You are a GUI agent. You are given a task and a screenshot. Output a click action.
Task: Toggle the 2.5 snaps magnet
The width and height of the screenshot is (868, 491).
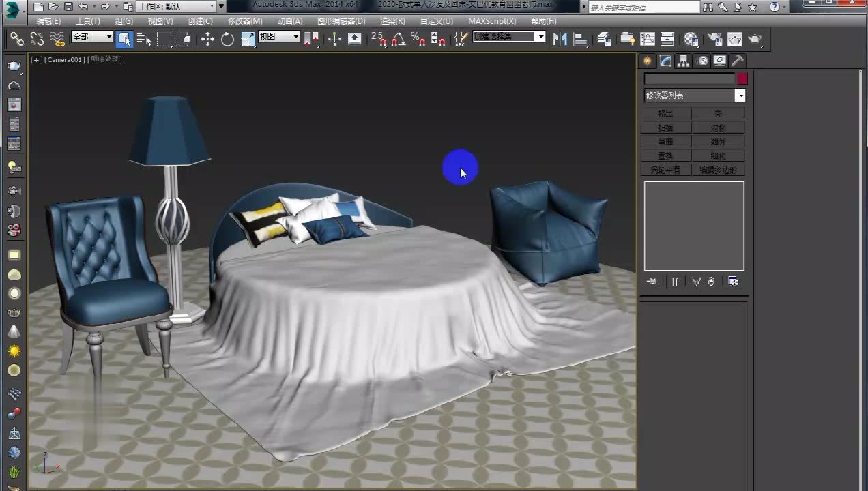pos(380,39)
